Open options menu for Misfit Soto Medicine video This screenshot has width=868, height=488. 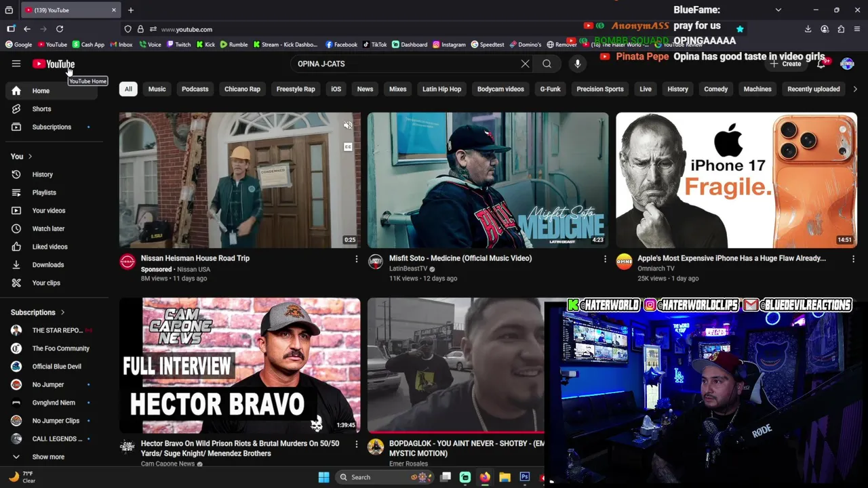pyautogui.click(x=605, y=259)
